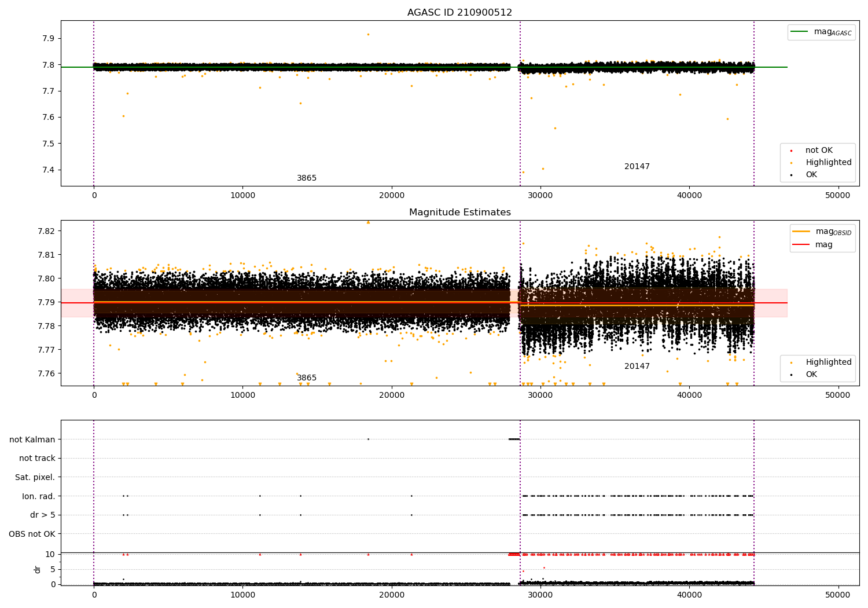Click the '7.79' y-tick in middle plot
868x608 pixels.
click(46, 302)
